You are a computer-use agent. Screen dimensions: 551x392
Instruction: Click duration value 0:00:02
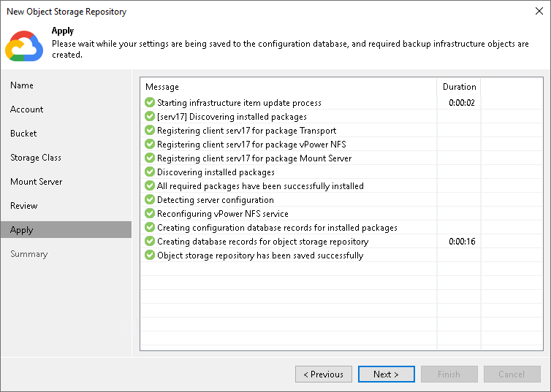click(x=462, y=103)
